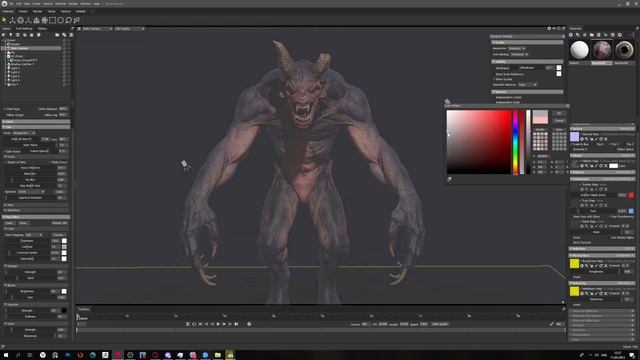This screenshot has width=640, height=360.
Task: Select Shadow Catcher 1 in scene tree
Action: [22, 64]
